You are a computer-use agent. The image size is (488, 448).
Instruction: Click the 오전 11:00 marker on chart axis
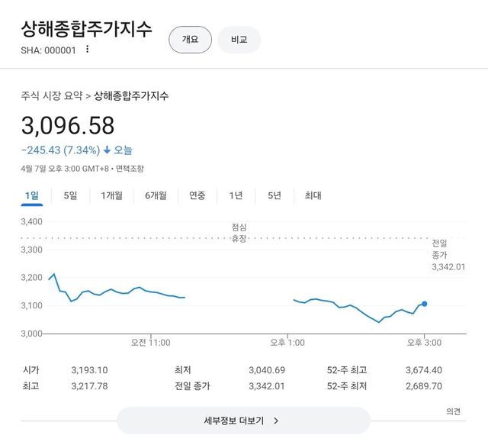(x=151, y=343)
